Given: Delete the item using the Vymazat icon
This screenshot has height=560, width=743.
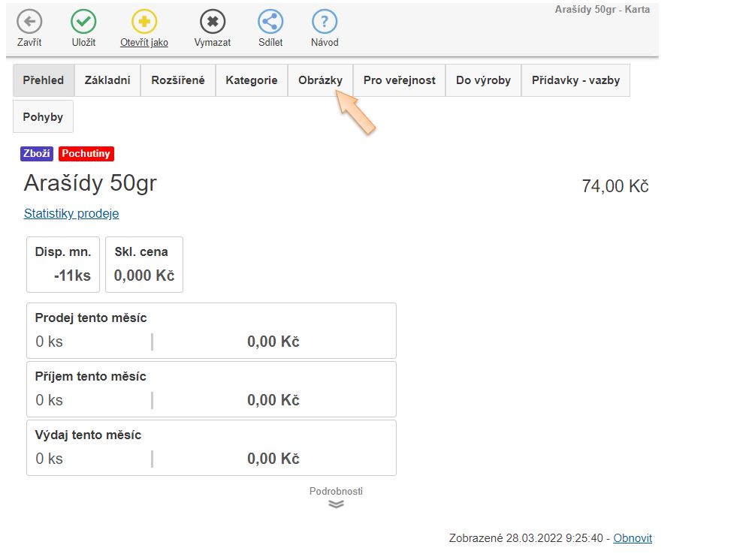Looking at the screenshot, I should [213, 22].
